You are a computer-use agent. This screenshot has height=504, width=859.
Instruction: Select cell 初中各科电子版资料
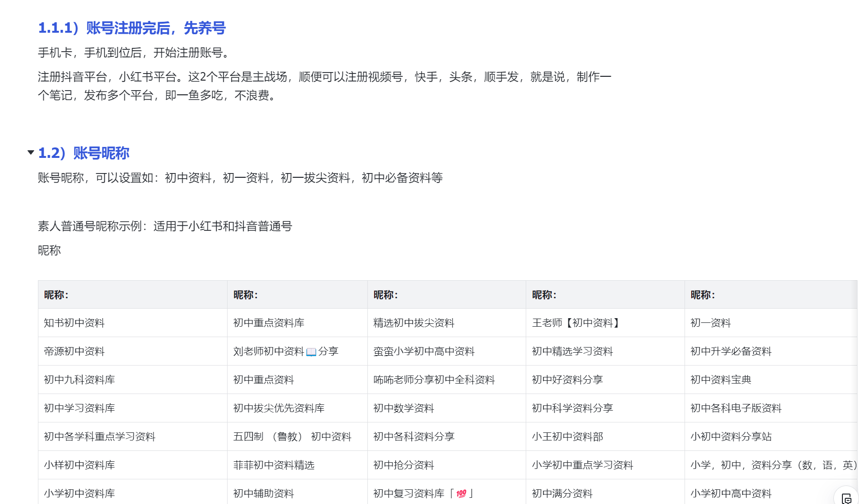click(x=771, y=408)
